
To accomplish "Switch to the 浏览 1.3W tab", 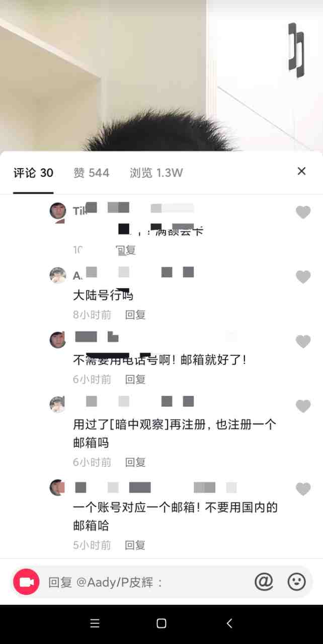I will 156,173.
